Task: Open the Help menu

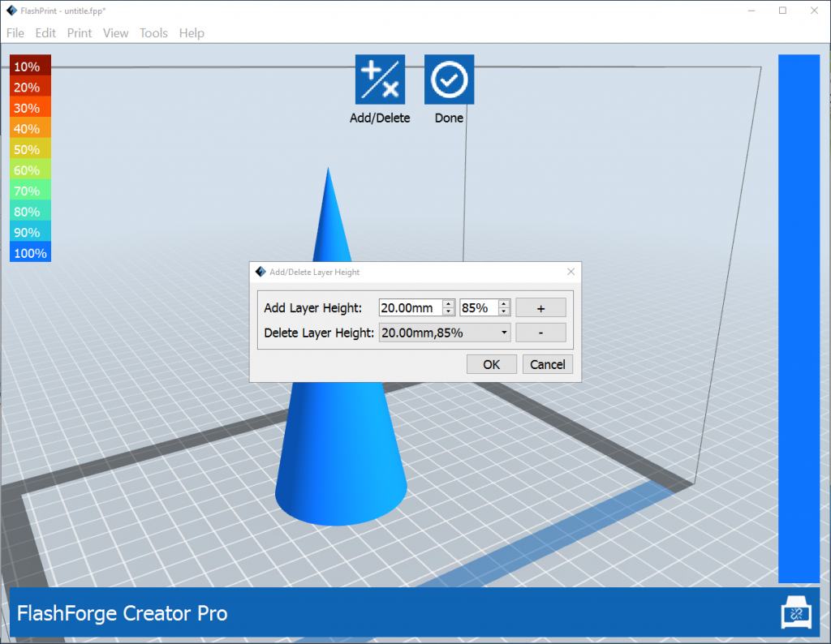Action: click(192, 32)
